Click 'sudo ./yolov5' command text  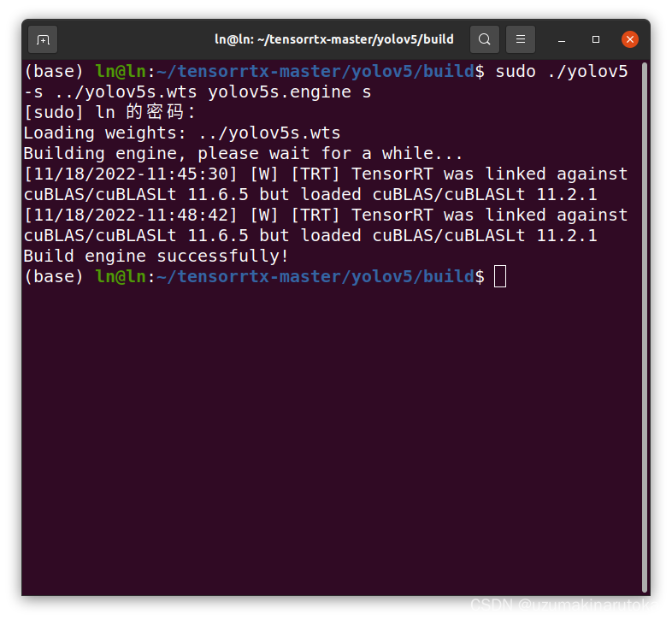pos(562,71)
